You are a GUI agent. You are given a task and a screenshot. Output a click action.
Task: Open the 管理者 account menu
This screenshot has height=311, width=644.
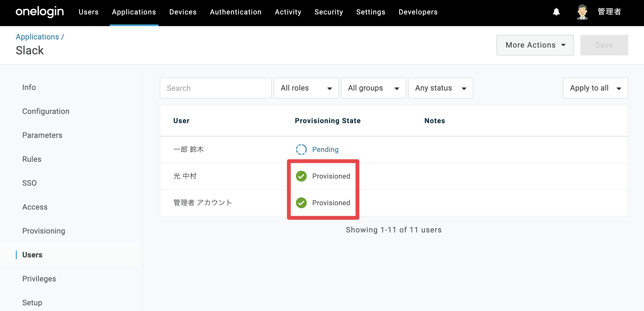pos(609,12)
